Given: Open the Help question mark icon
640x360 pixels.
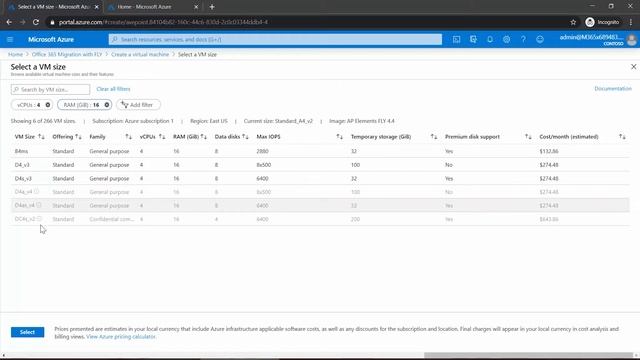Looking at the screenshot, I should pyautogui.click(x=523, y=40).
